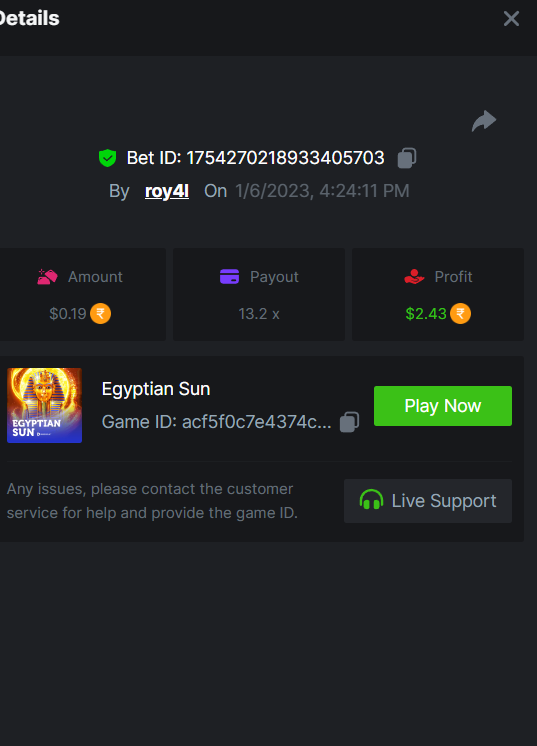537x746 pixels.
Task: Click the rupee coin beside Amount
Action: (x=100, y=314)
